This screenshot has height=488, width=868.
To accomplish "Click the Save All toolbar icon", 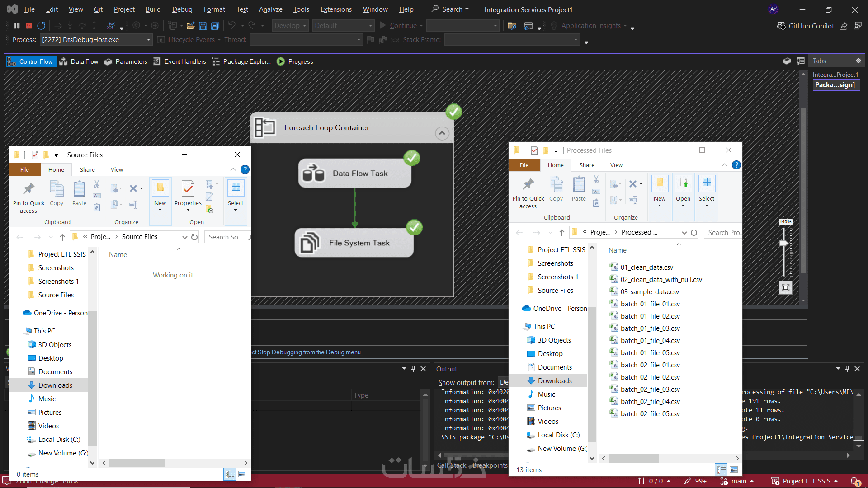I will [x=215, y=26].
